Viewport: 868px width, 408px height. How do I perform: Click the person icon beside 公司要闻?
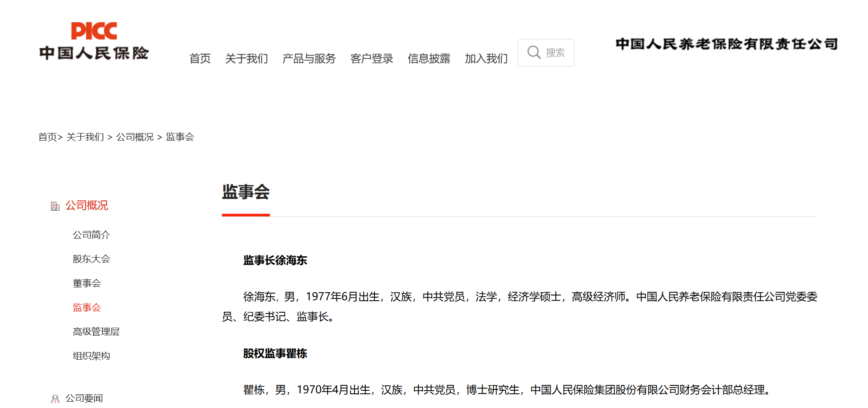[x=55, y=399]
